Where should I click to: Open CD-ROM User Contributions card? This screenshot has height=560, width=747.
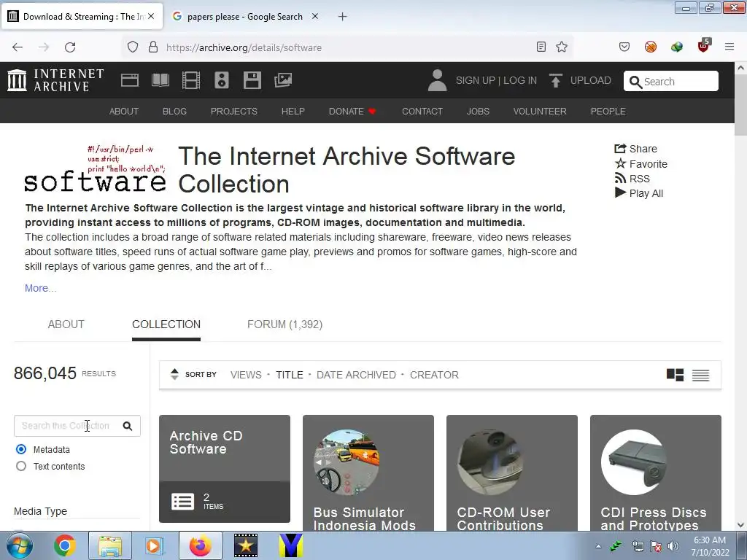(x=512, y=472)
